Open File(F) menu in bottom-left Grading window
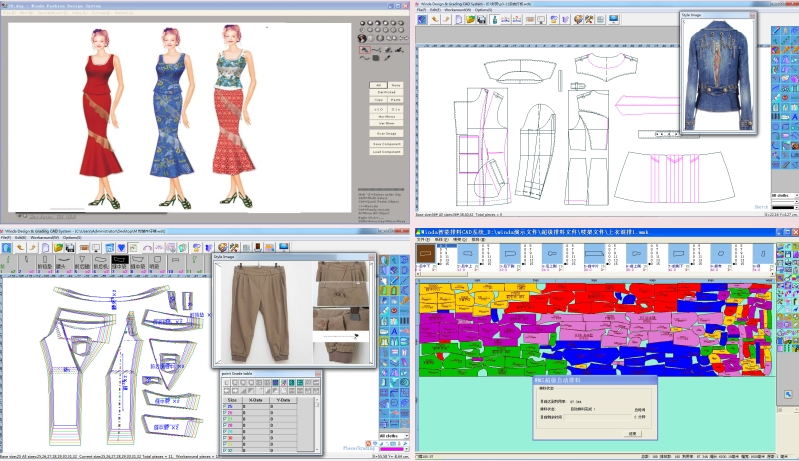Viewport: 799px width, 461px height. pyautogui.click(x=6, y=238)
